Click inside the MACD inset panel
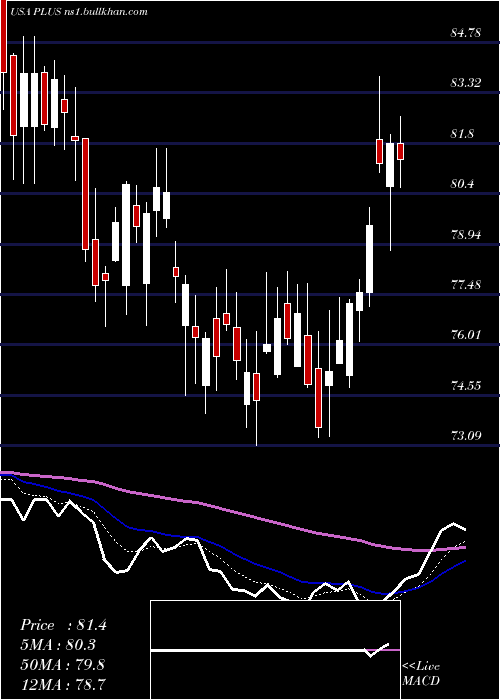 pos(275,650)
